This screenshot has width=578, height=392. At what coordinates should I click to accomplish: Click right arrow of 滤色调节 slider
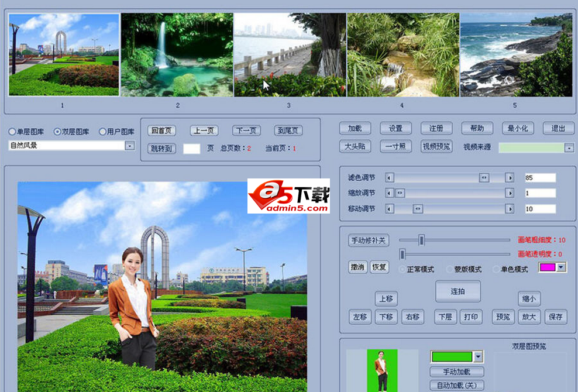click(x=510, y=177)
